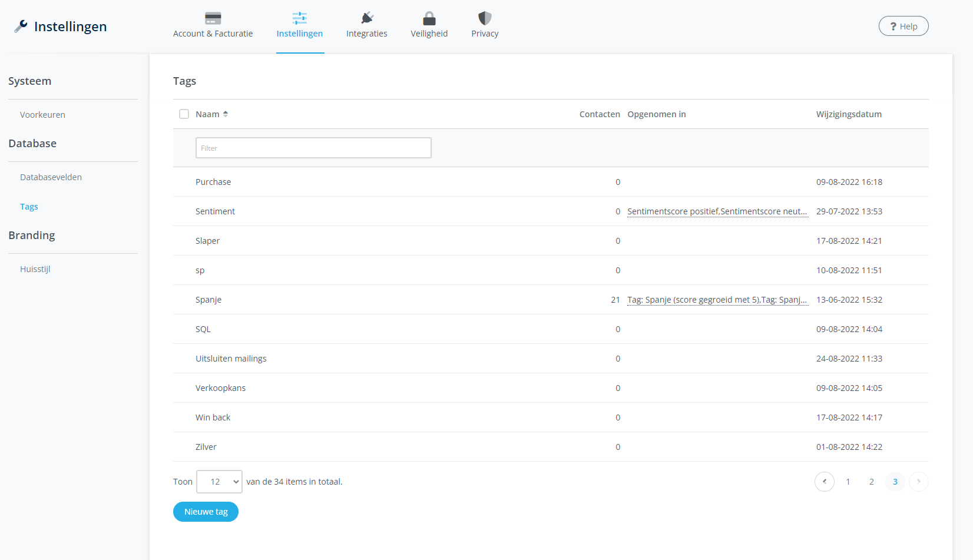Open Integraties via the plug icon

[x=367, y=18]
